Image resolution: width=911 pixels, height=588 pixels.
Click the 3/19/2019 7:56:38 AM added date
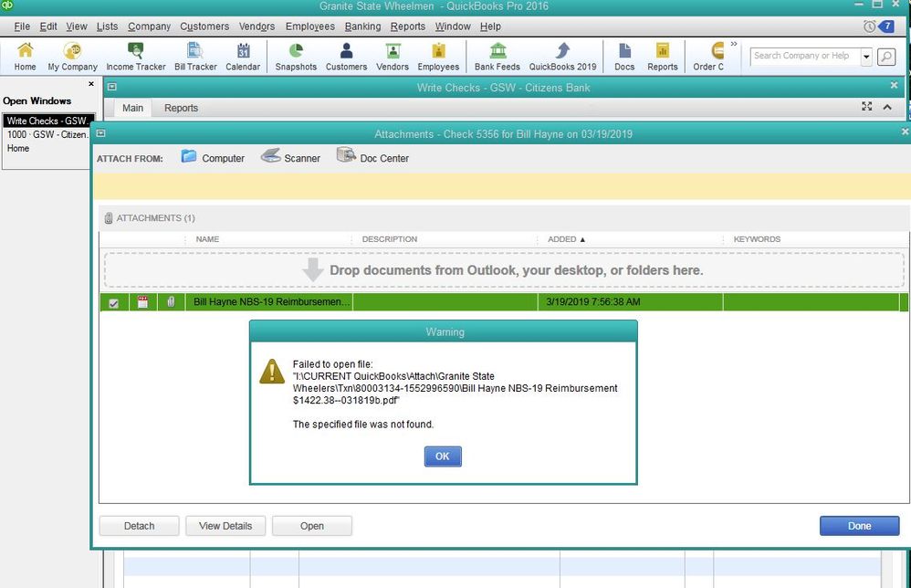pyautogui.click(x=593, y=302)
